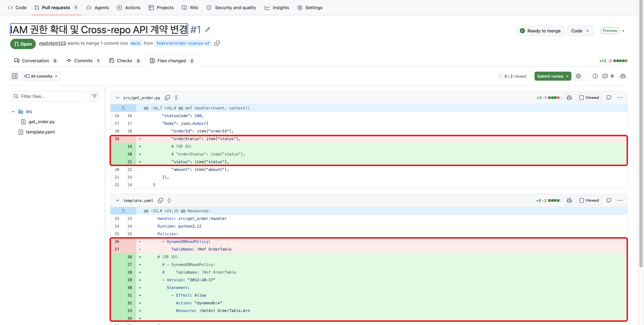Open the Preview feature dropdown arrow
The image size is (644, 325).
(623, 31)
